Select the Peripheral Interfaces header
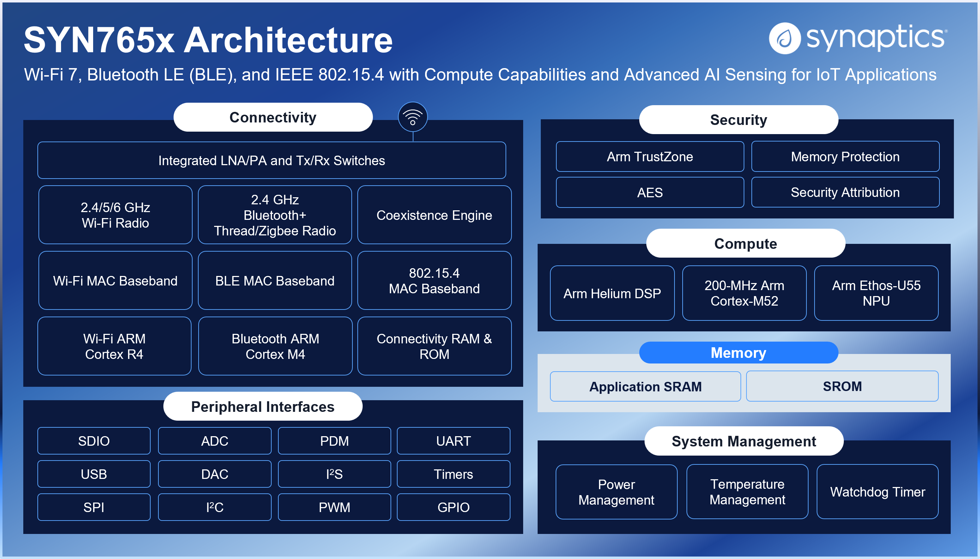This screenshot has height=559, width=980. click(x=262, y=407)
